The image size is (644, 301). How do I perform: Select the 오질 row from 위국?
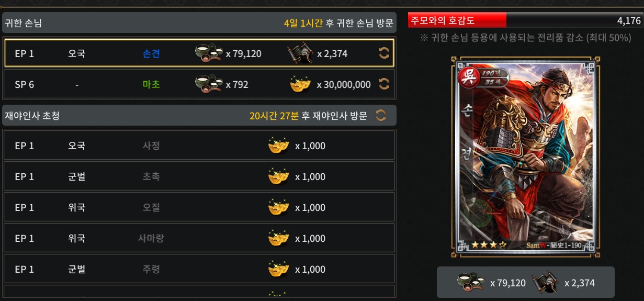199,207
